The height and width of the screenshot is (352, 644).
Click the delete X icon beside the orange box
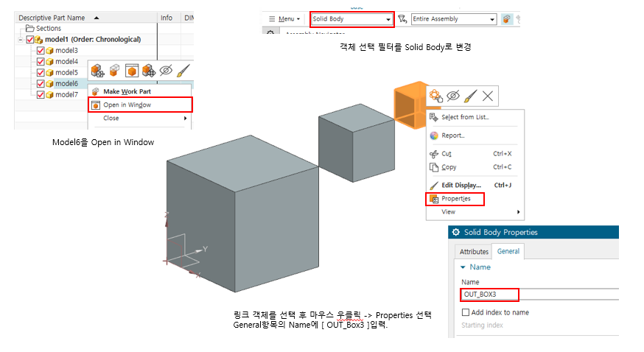[488, 95]
